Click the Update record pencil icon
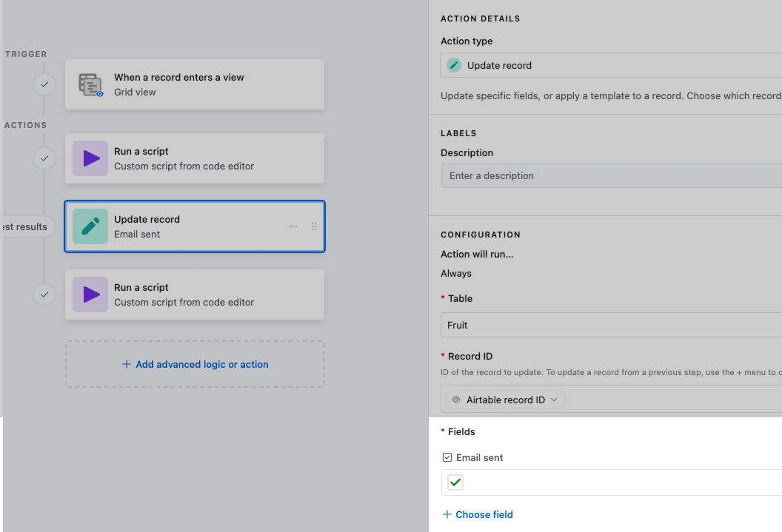The height and width of the screenshot is (532, 782). click(x=90, y=226)
